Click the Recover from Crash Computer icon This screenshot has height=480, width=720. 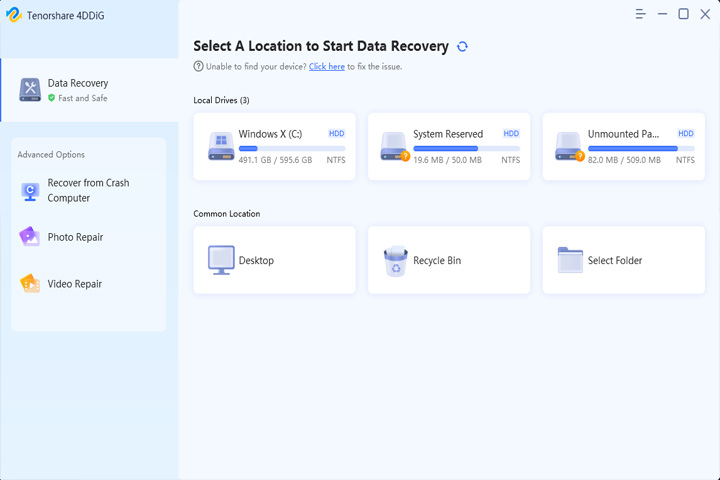click(30, 191)
